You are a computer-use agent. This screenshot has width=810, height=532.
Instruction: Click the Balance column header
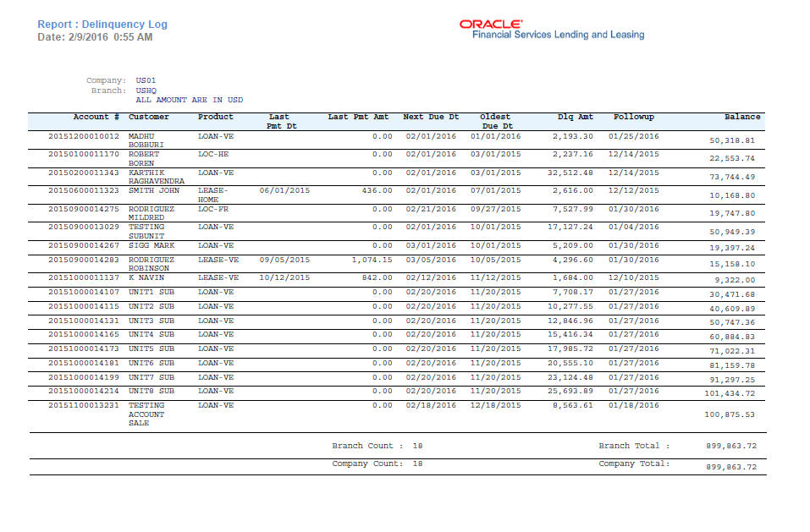coord(744,118)
